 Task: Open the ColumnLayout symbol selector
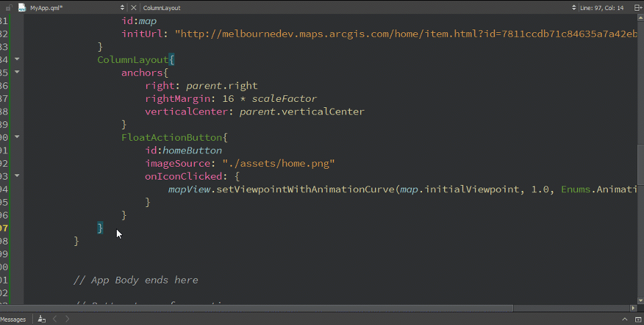click(162, 8)
